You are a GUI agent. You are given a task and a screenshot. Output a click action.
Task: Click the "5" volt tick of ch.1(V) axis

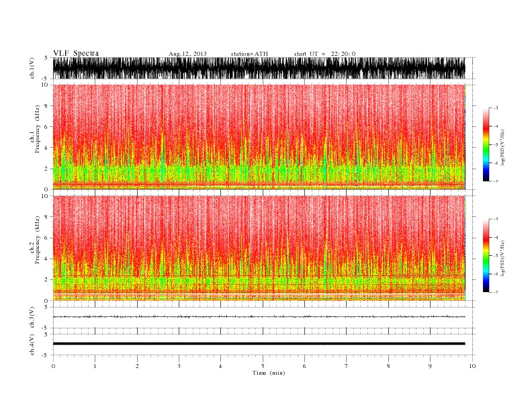point(46,58)
